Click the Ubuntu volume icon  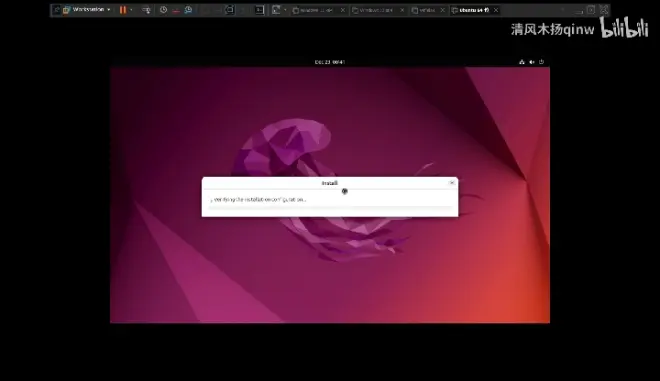click(x=532, y=62)
